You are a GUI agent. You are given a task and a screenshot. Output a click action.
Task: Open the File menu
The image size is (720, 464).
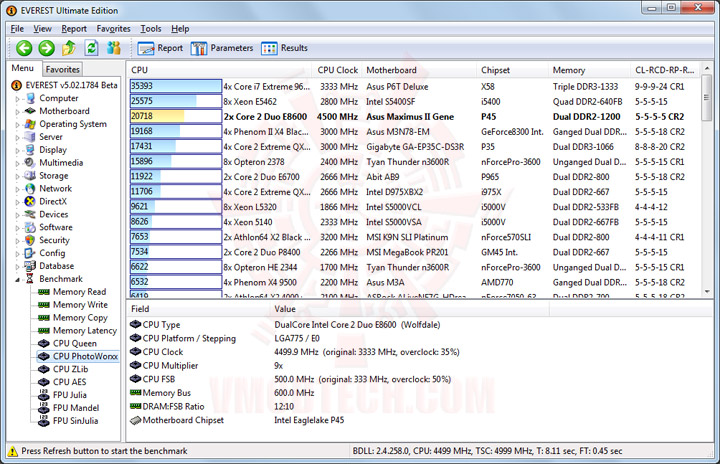pos(17,29)
